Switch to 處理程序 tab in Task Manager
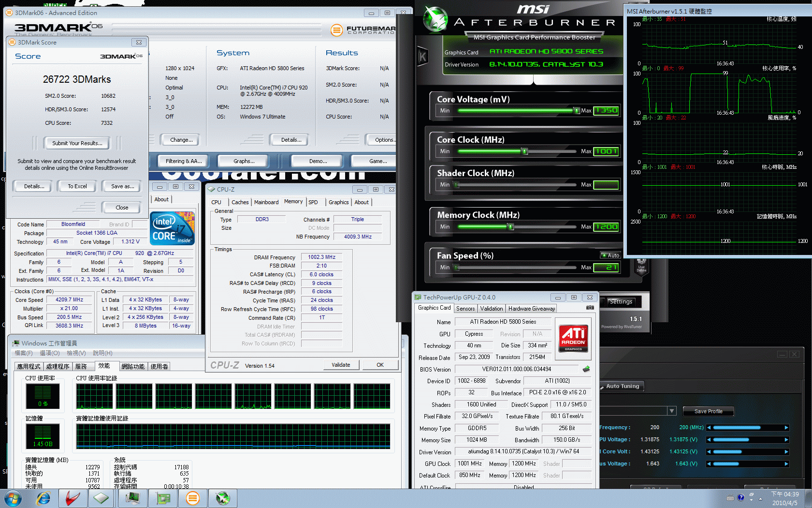Screen dimensions: 812x508 tap(58, 366)
